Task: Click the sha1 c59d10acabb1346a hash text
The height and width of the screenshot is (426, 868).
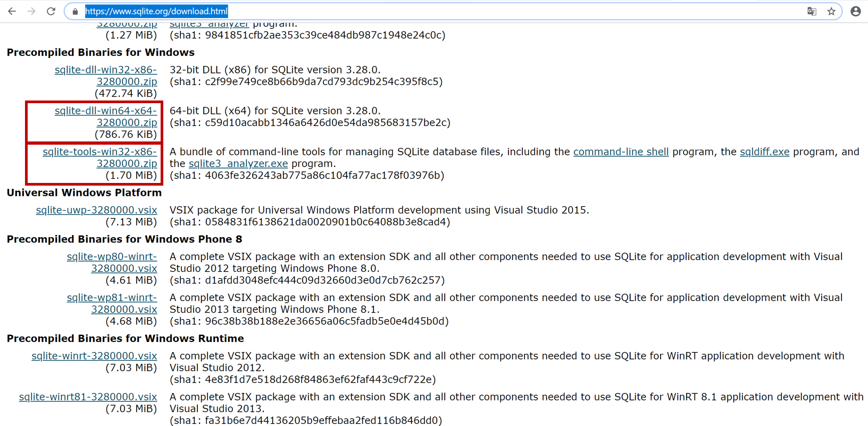Action: point(310,123)
